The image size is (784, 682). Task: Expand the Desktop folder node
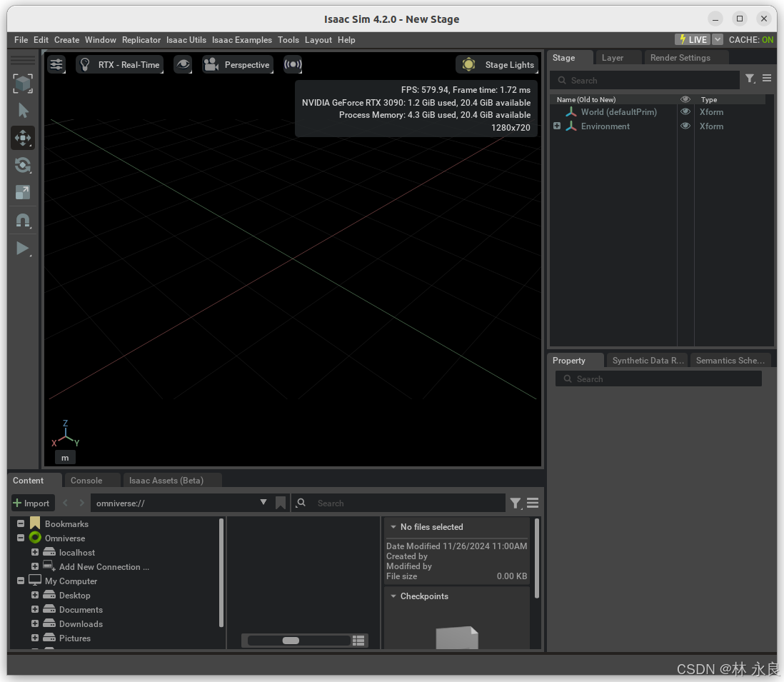point(35,595)
